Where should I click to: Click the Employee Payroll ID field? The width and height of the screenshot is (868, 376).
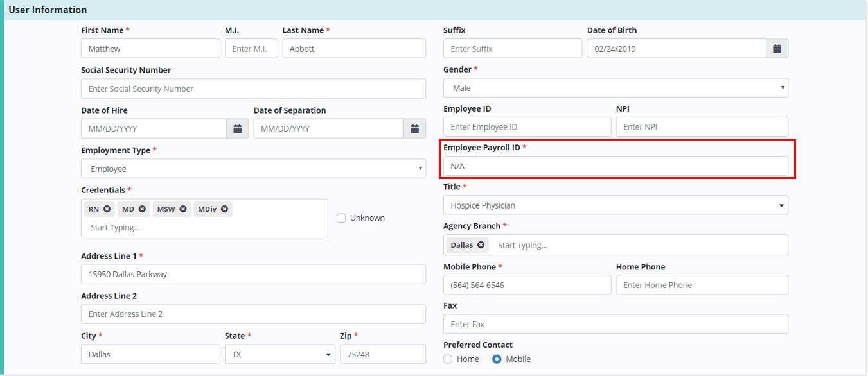615,166
